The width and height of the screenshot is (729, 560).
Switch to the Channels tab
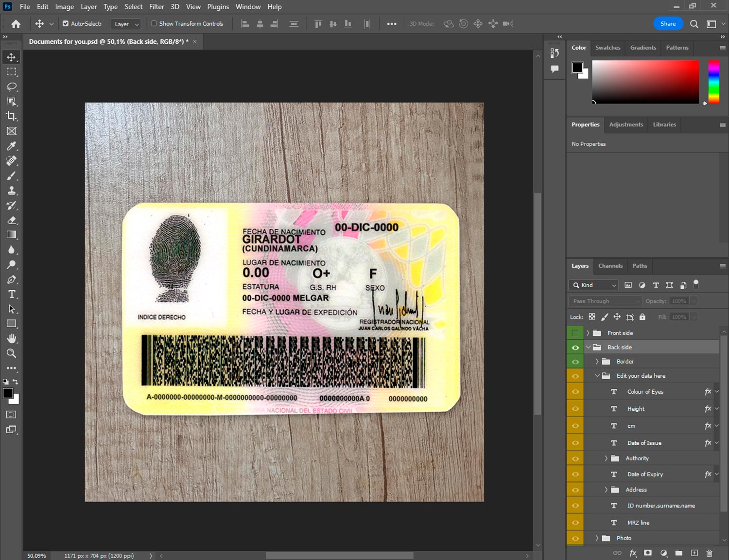(x=610, y=266)
